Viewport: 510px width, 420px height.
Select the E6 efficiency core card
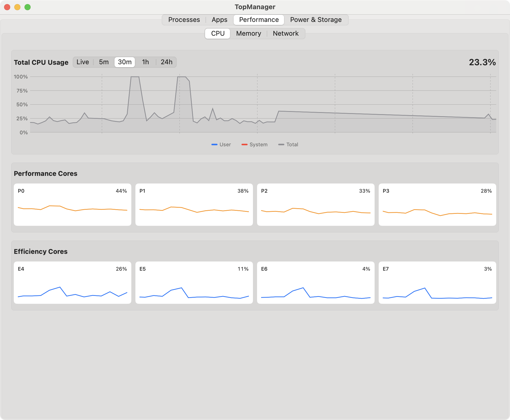316,282
